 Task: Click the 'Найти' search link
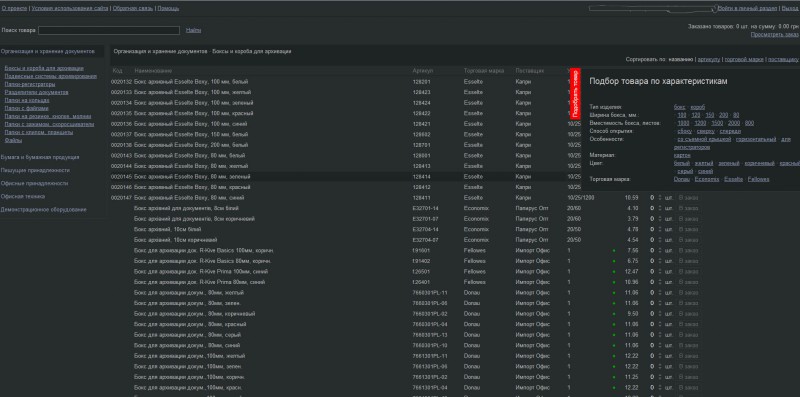tap(193, 31)
